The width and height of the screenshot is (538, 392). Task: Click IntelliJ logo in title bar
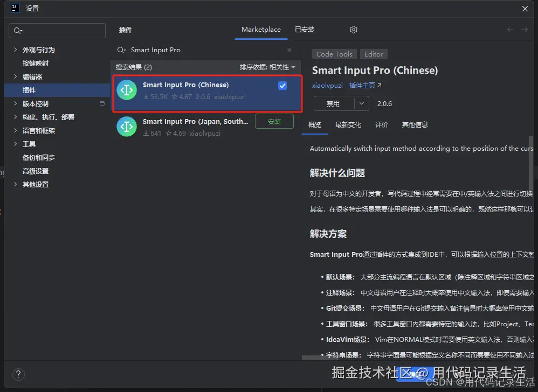click(x=15, y=8)
